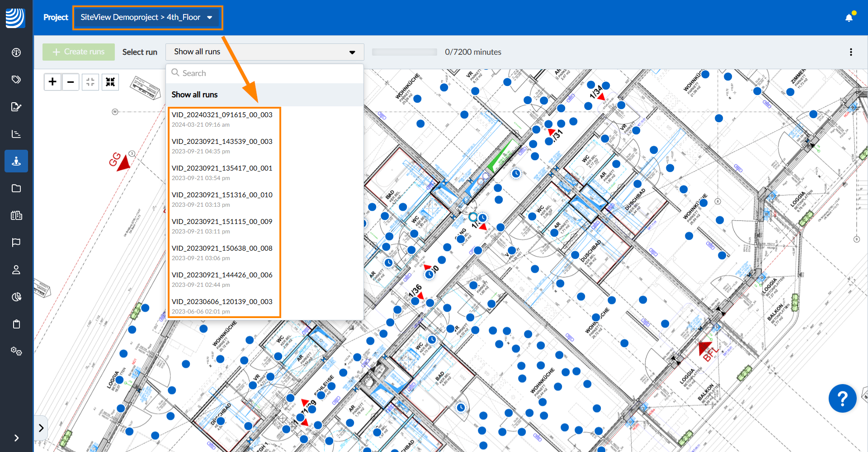Image resolution: width=868 pixels, height=452 pixels.
Task: Choose Show all runs option in list
Action: coord(195,95)
